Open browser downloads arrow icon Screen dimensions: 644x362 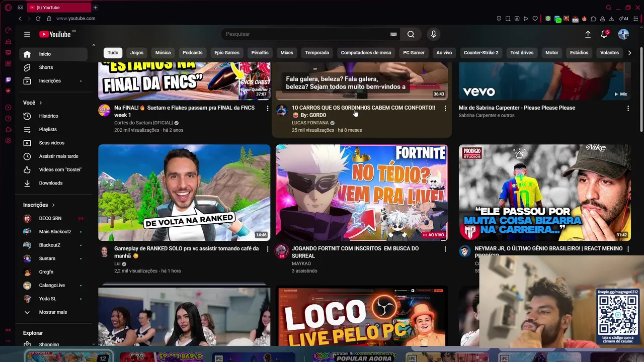[611, 19]
